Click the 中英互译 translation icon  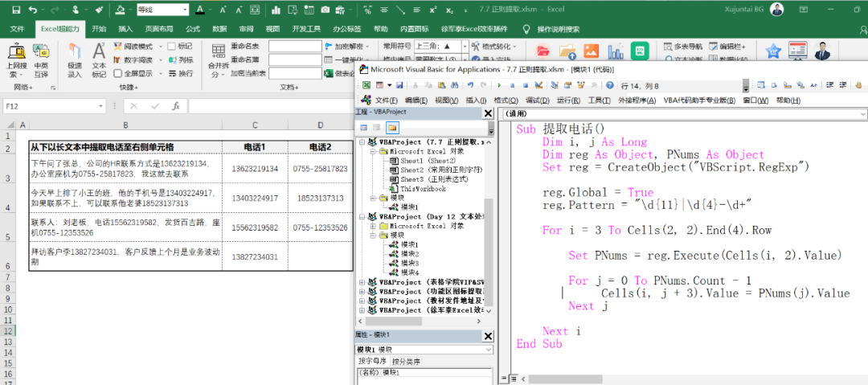tap(41, 61)
